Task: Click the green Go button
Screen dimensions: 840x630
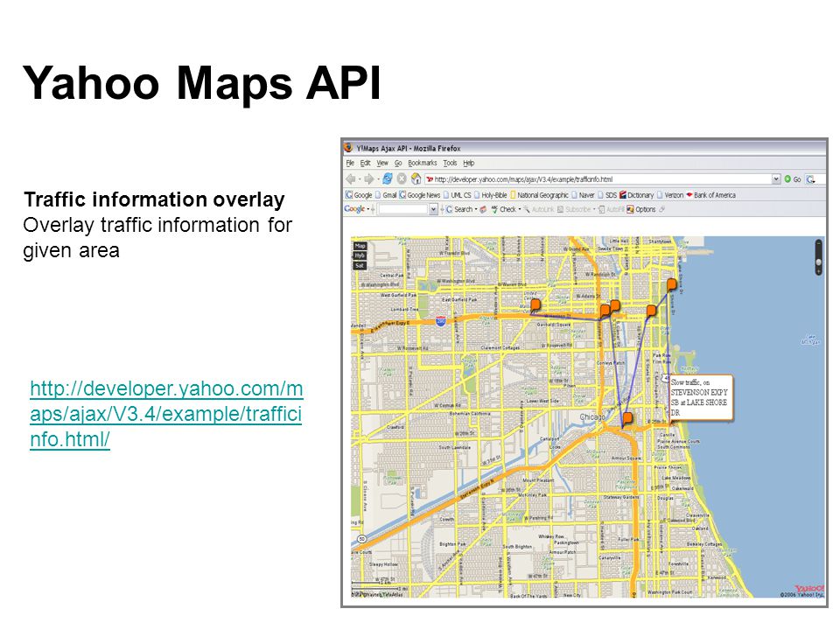Action: (793, 179)
